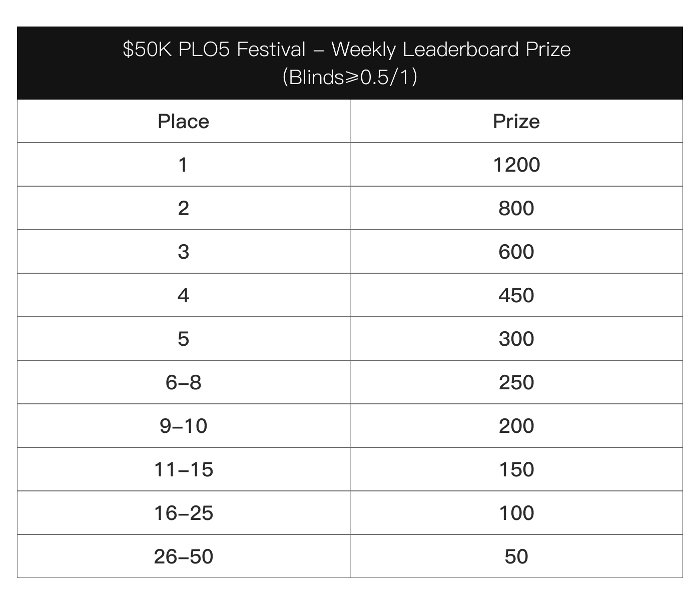
Task: Click the place 5 cell
Action: (184, 339)
